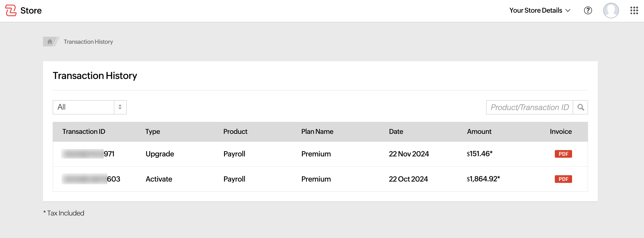Open the PDF invoice for the Upgrade transaction
Screen dimensions: 644x238
click(563, 154)
